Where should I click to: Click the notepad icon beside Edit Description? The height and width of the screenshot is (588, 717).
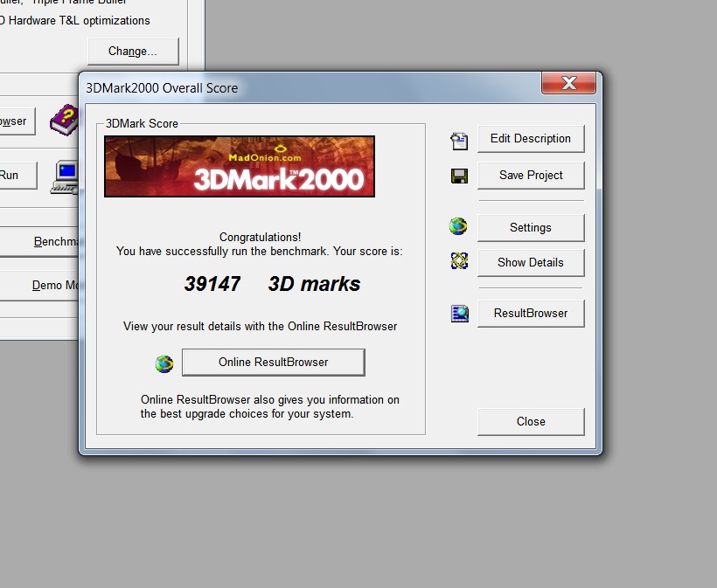point(459,142)
